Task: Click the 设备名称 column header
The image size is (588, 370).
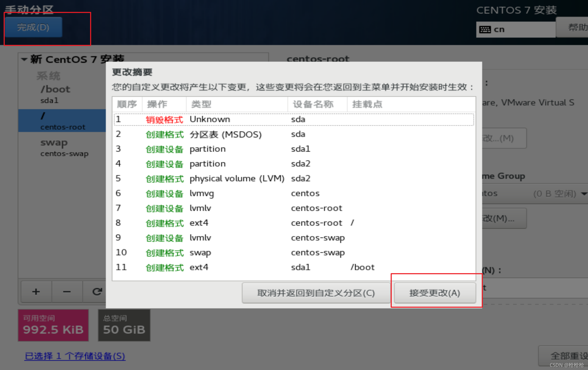Action: [x=317, y=104]
